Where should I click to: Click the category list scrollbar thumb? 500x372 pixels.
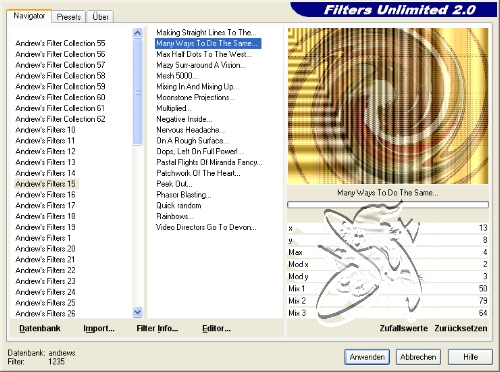pyautogui.click(x=137, y=92)
